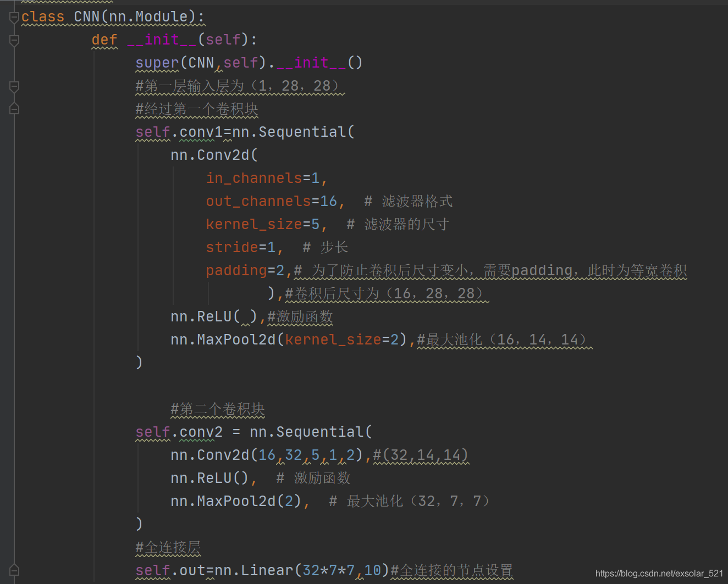728x584 pixels.
Task: Click 'padding=2,' parameter
Action: [x=249, y=271]
